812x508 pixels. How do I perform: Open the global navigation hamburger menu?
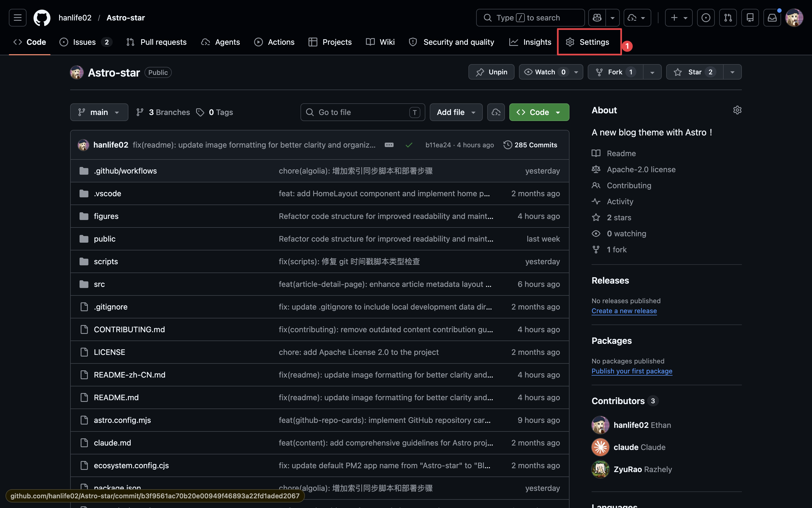[x=17, y=17]
